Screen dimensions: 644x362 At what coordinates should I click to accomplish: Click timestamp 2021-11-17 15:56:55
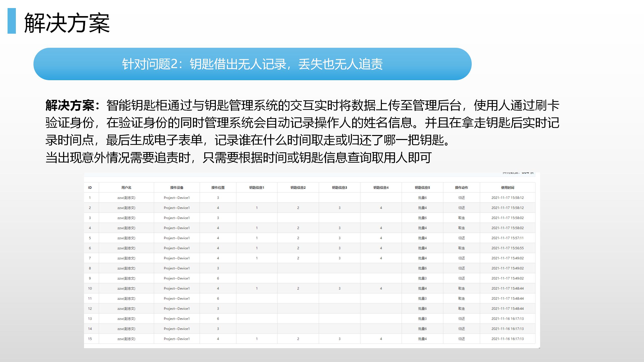tap(507, 248)
